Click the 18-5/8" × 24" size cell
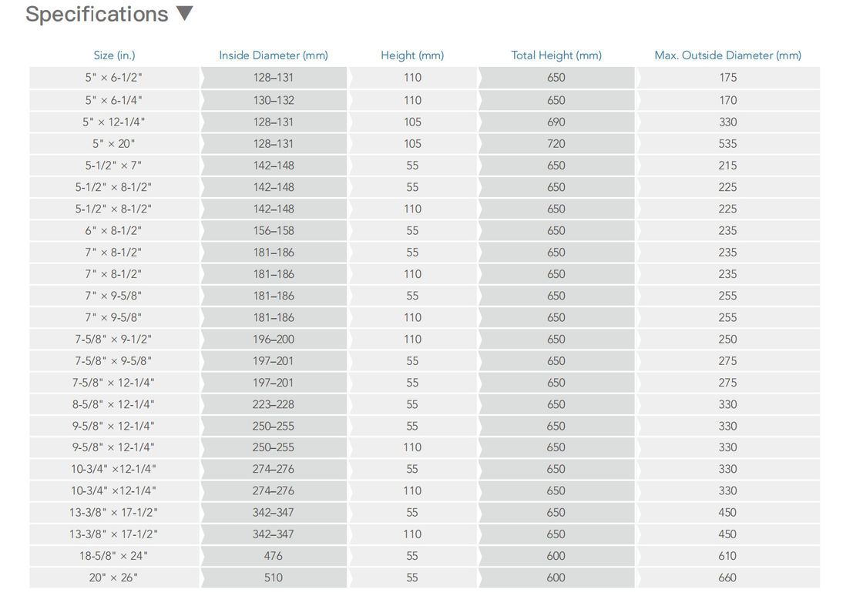The image size is (853, 616). (114, 556)
